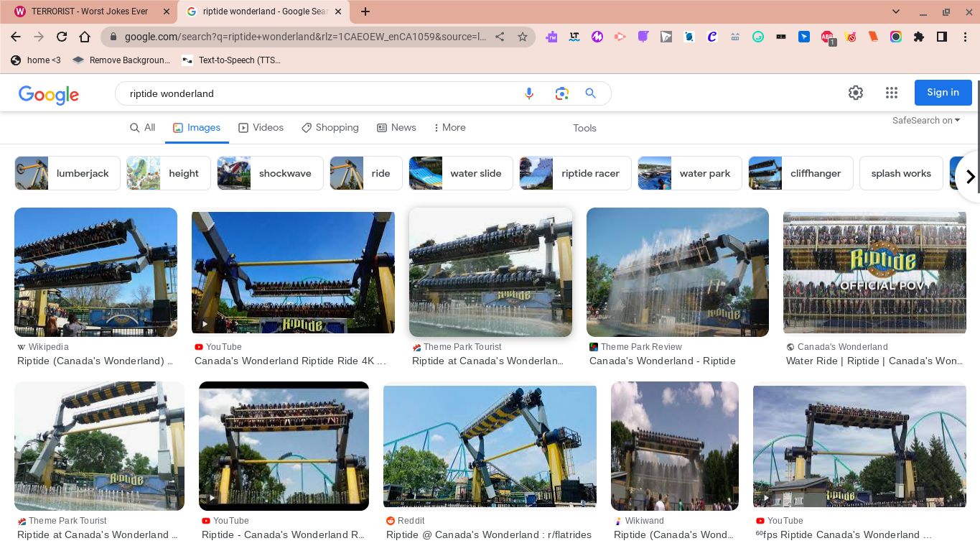Select the lumberjack filter chip
This screenshot has height=551, width=980.
coord(67,173)
